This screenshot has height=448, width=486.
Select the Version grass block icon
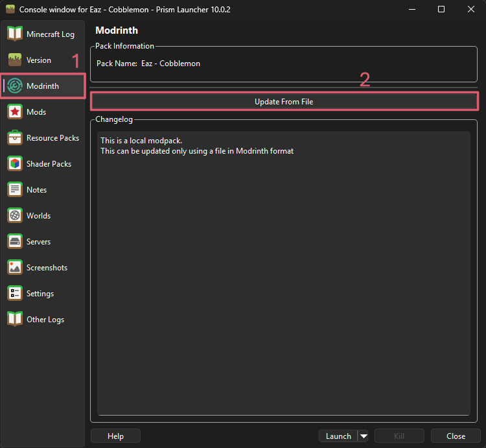14,60
